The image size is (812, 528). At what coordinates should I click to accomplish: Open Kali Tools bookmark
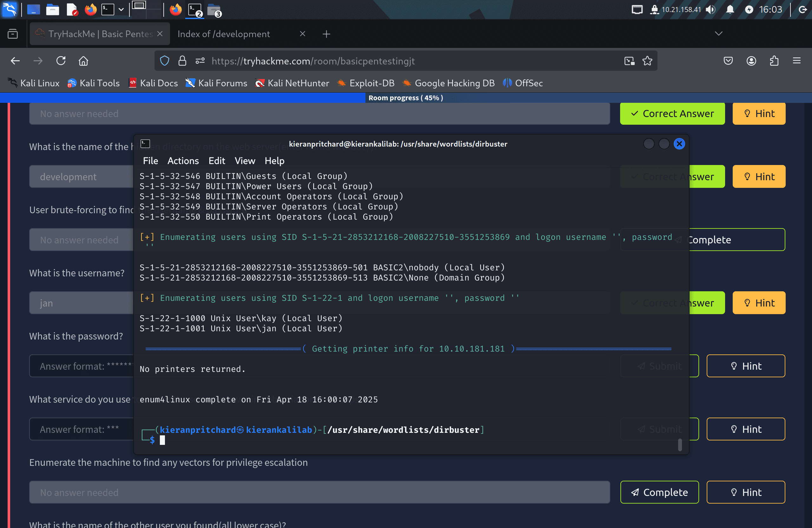point(94,83)
